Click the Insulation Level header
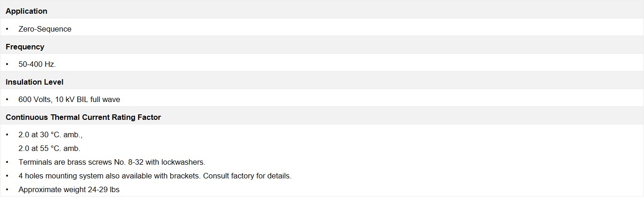The image size is (644, 199). tap(34, 82)
